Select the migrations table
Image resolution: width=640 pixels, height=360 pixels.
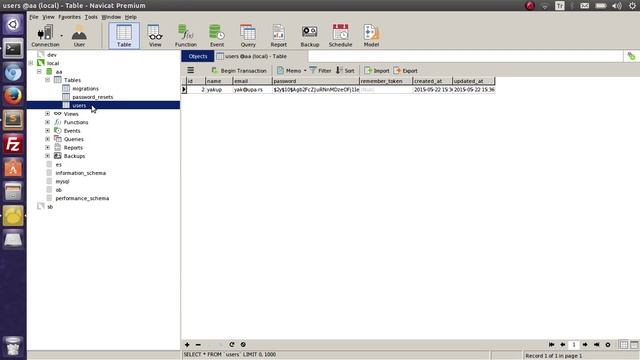(x=85, y=89)
